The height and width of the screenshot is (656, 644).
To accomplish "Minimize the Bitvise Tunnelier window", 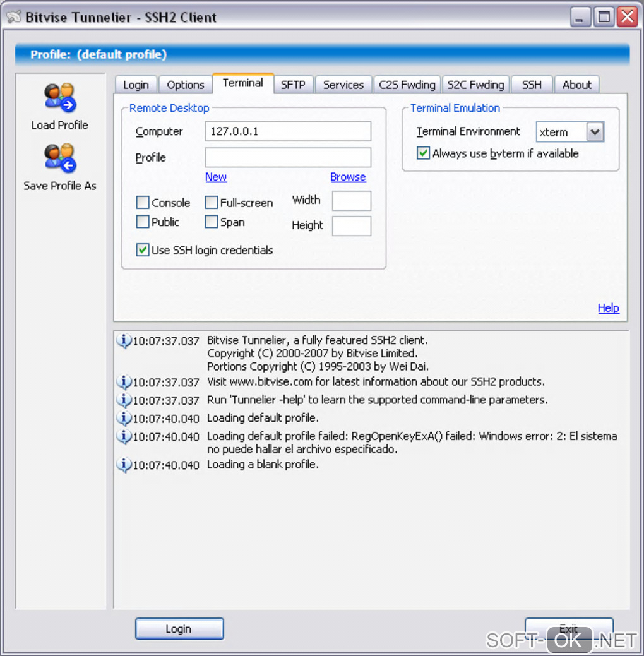I will pyautogui.click(x=580, y=17).
